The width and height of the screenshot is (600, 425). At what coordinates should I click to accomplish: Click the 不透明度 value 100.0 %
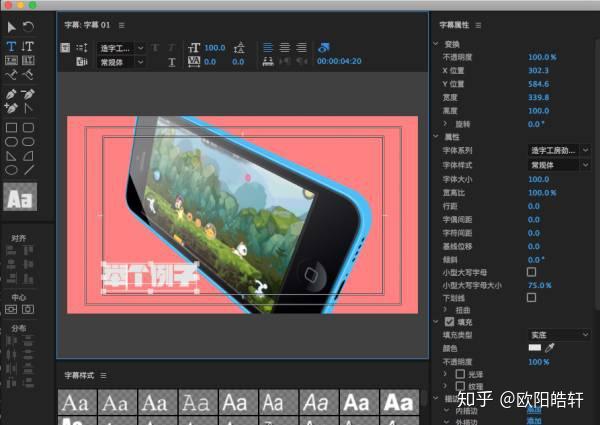(x=542, y=57)
